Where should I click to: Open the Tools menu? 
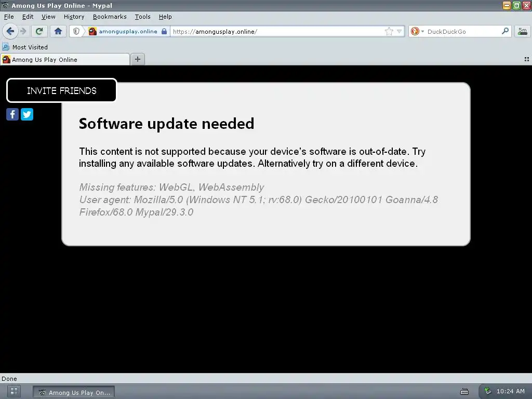[x=142, y=17]
